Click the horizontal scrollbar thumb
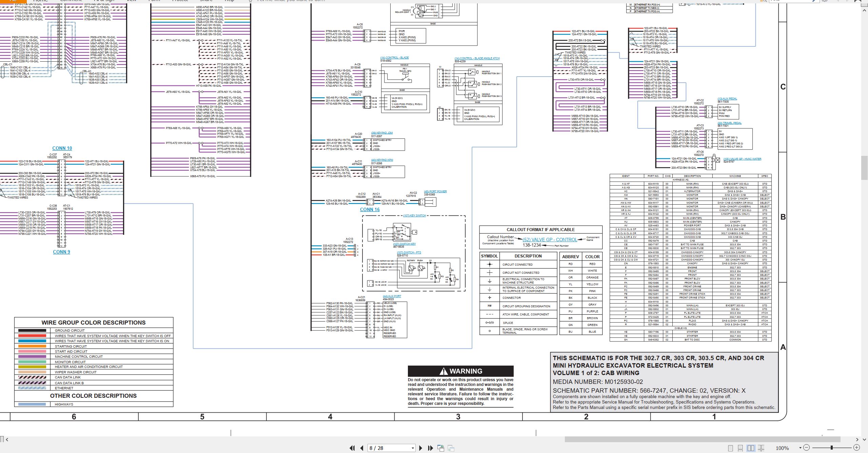The height and width of the screenshot is (453, 868). pyautogui.click(x=702, y=439)
